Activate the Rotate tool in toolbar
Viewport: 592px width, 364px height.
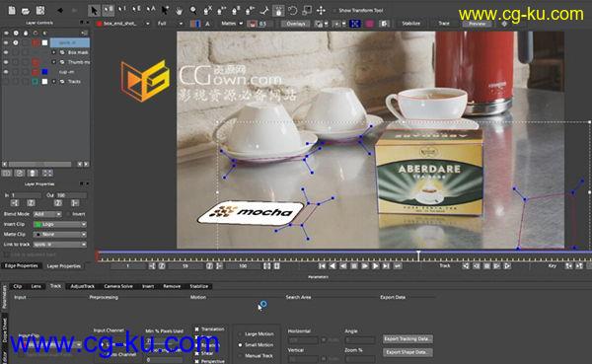pyautogui.click(x=293, y=11)
